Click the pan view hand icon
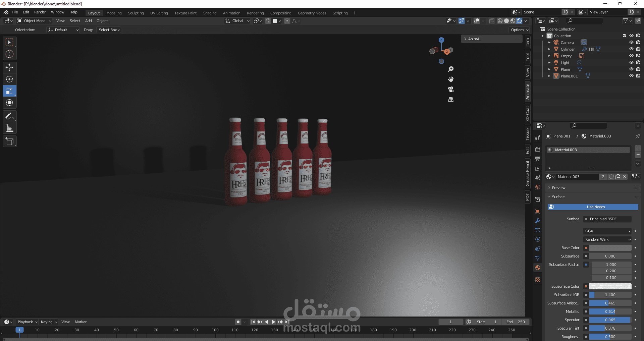This screenshot has height=341, width=644. coord(451,79)
